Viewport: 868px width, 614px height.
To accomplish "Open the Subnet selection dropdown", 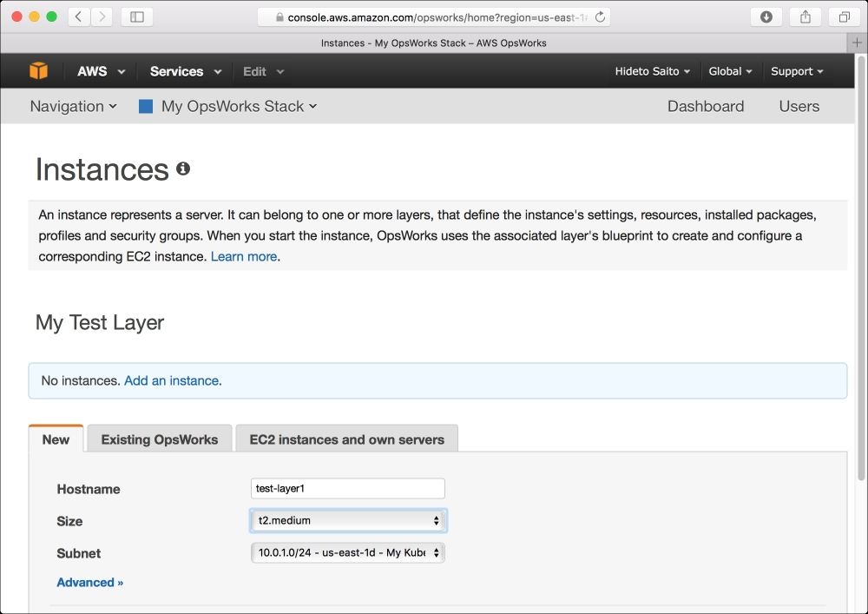I will 348,552.
